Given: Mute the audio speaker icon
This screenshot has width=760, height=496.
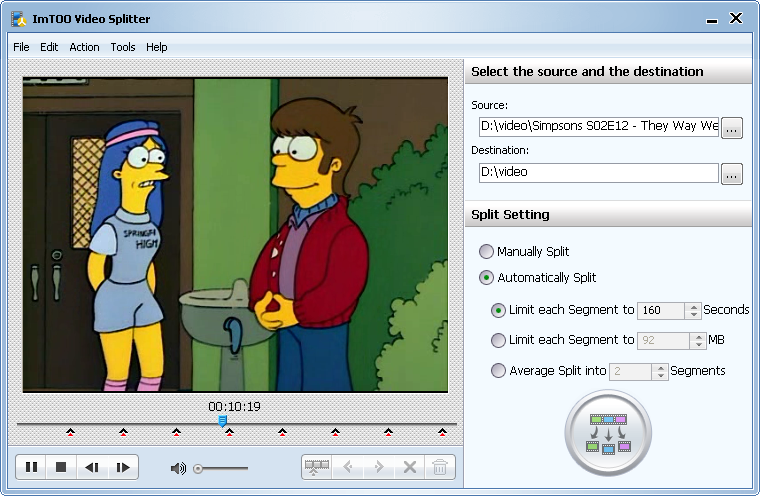Looking at the screenshot, I should click(178, 468).
